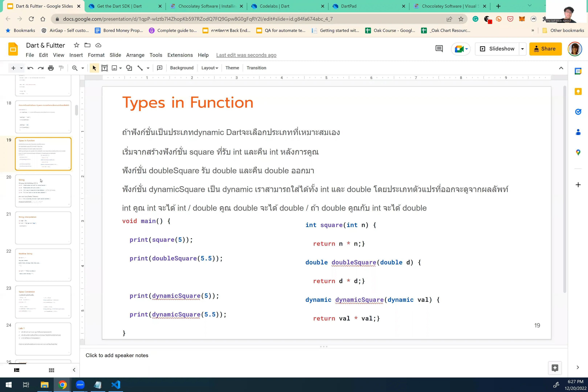The height and width of the screenshot is (392, 588).
Task: Open the Extensions menu
Action: click(180, 55)
